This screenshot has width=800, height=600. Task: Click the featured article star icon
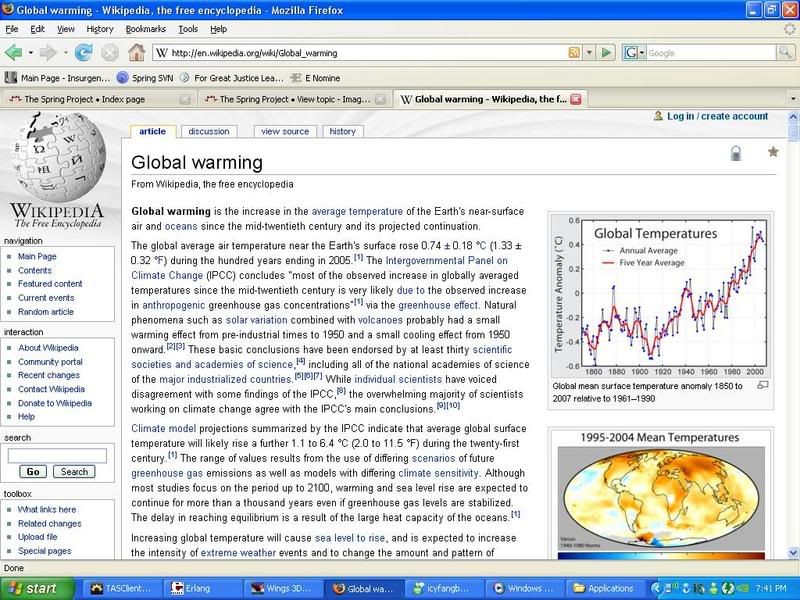pyautogui.click(x=773, y=152)
